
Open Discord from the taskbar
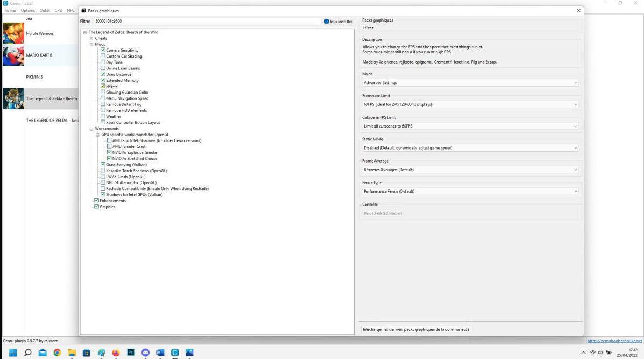(x=145, y=353)
